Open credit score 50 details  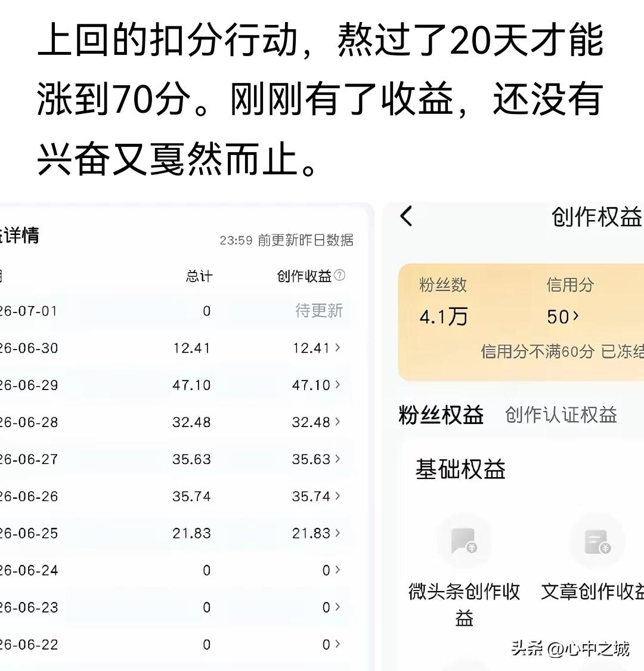(563, 317)
